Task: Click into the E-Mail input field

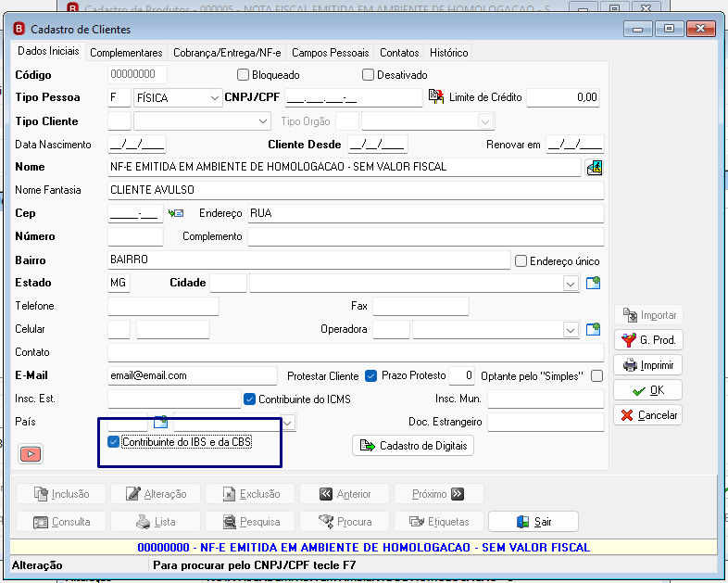Action: 193,375
